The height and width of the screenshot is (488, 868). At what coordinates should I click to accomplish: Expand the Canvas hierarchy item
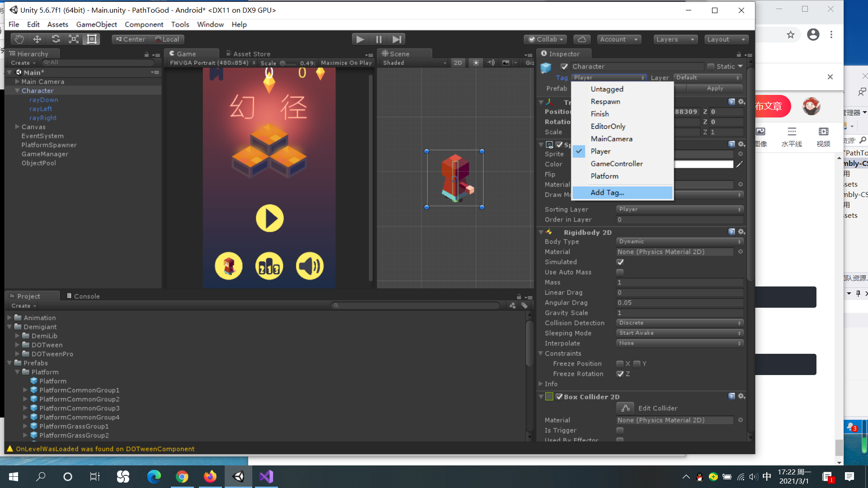pyautogui.click(x=17, y=127)
